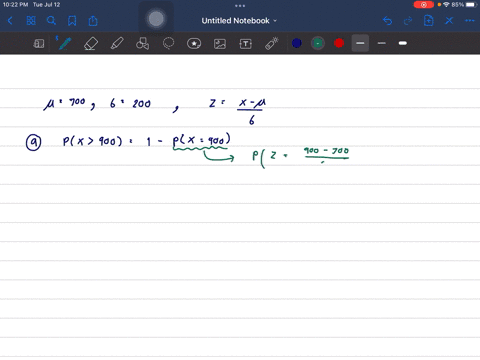Screen dimensions: 480x360
Task: Select the Pen tool
Action: (64, 43)
